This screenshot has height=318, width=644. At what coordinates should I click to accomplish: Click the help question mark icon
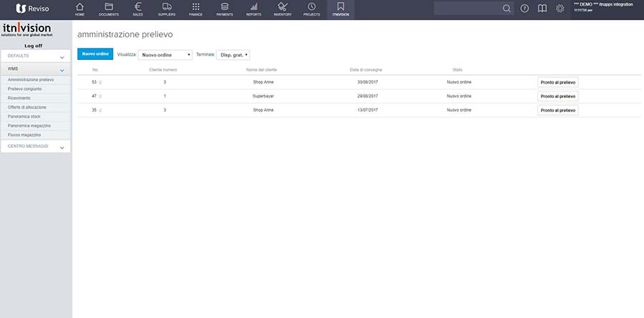525,9
